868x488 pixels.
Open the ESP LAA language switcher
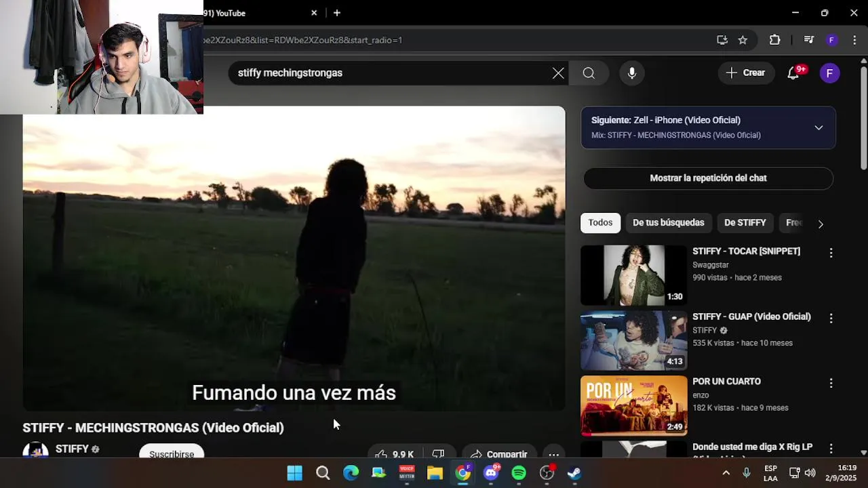pyautogui.click(x=770, y=473)
